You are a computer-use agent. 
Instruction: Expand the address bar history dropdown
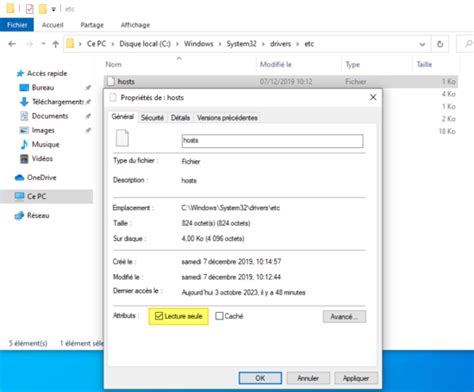pyautogui.click(x=422, y=44)
